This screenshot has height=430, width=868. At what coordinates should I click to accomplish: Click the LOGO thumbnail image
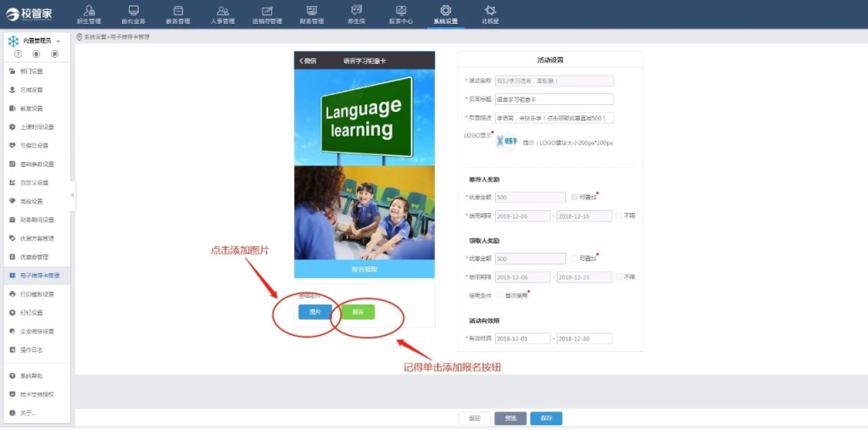506,142
